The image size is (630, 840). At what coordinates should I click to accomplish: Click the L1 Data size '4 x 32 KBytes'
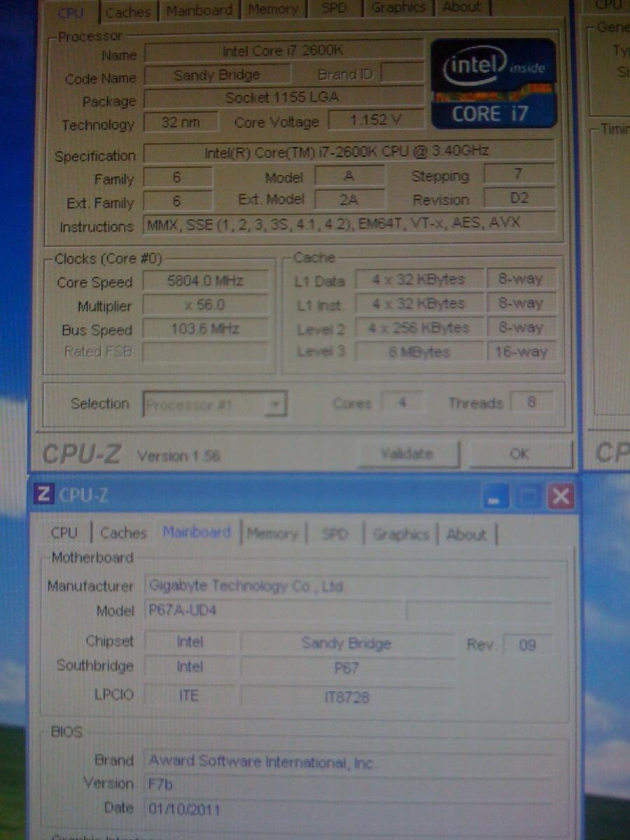[419, 279]
